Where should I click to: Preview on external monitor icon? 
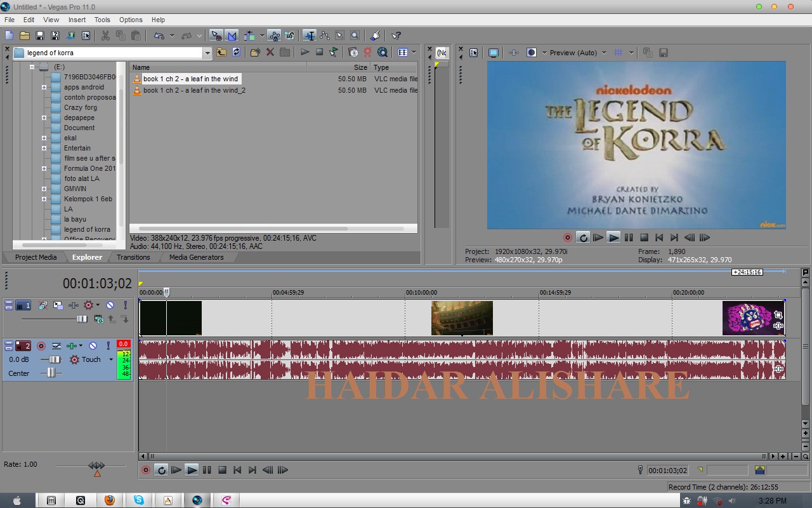click(493, 53)
